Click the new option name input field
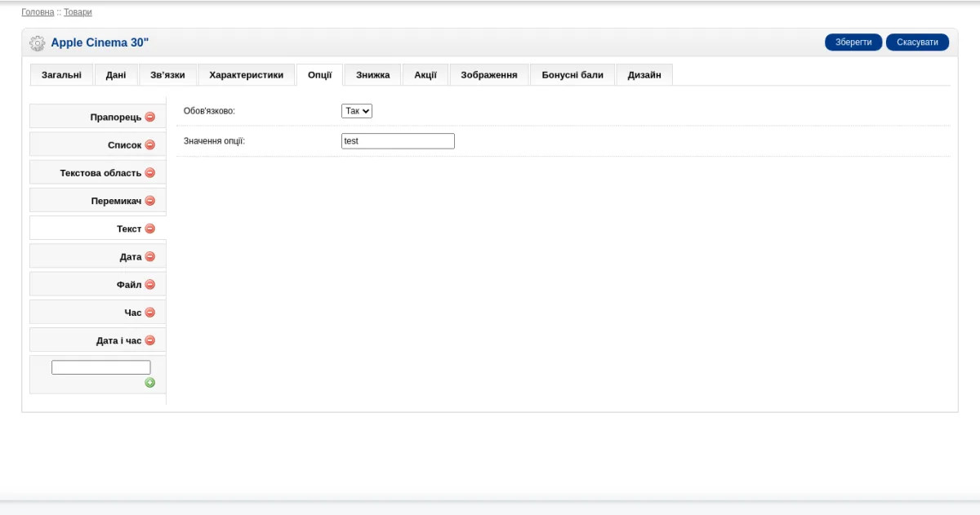 coord(101,367)
